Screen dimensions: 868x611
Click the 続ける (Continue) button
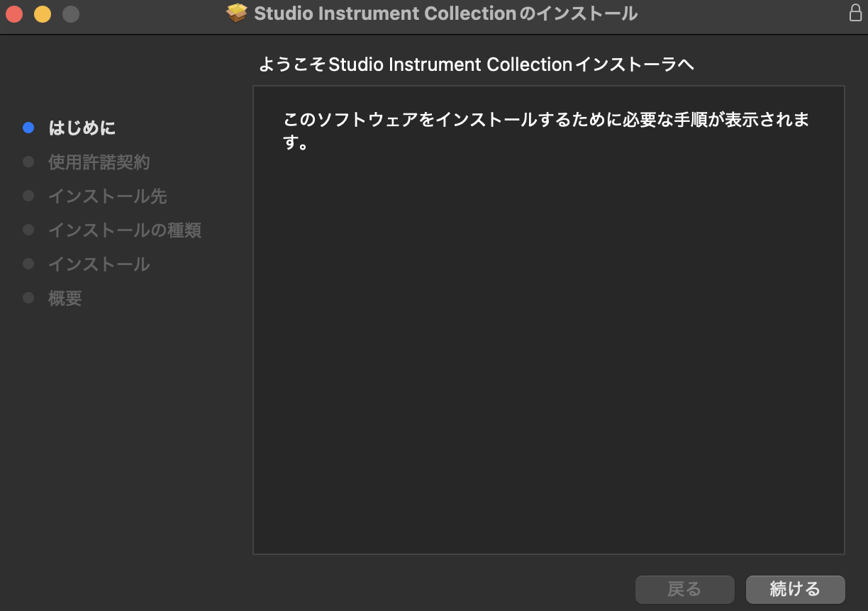(x=795, y=589)
